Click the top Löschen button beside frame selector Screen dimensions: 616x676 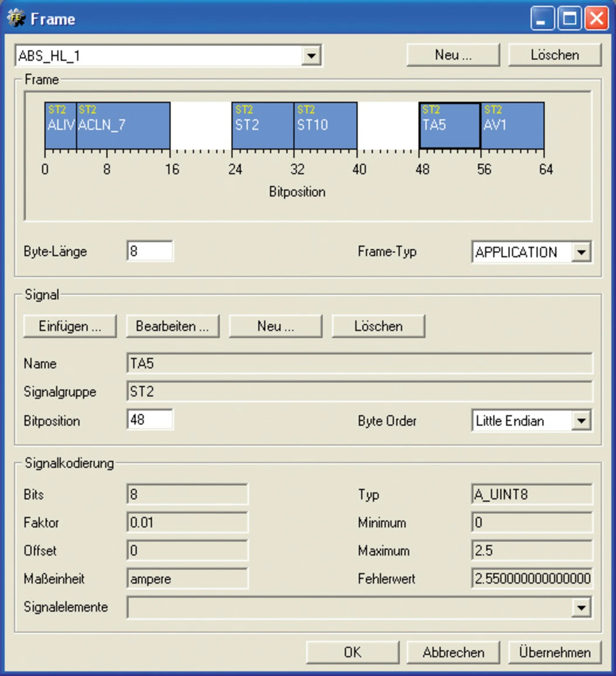coord(555,55)
